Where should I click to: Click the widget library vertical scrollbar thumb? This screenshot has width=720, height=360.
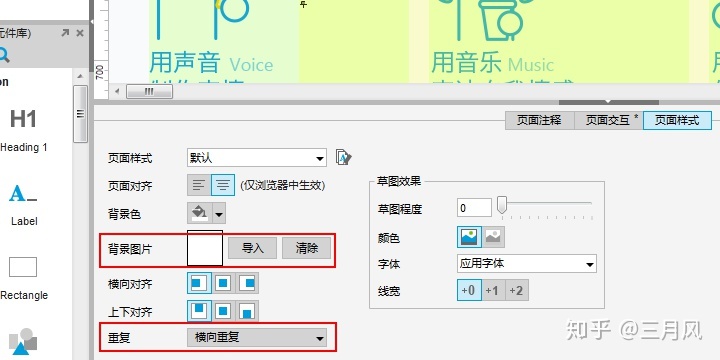(80, 113)
